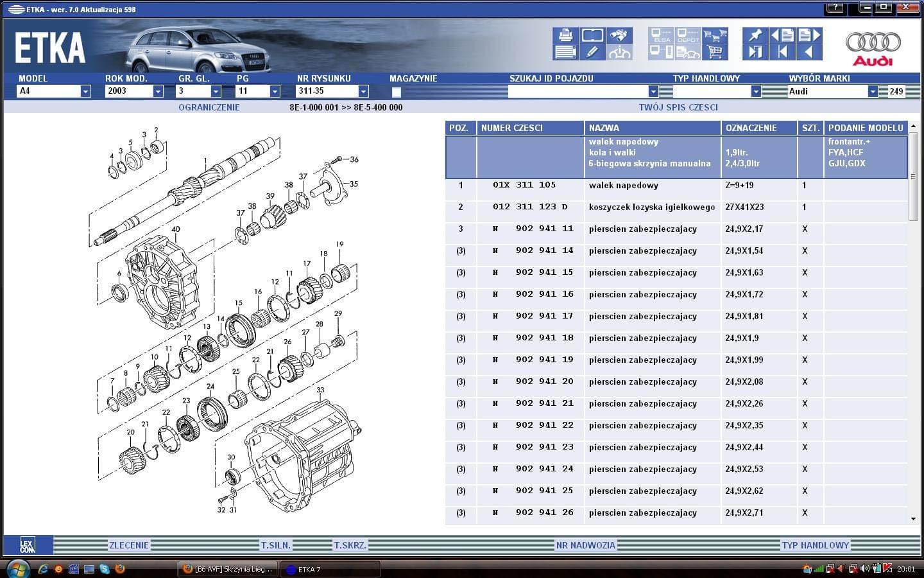Click designation 24,9X1,54

tap(744, 251)
